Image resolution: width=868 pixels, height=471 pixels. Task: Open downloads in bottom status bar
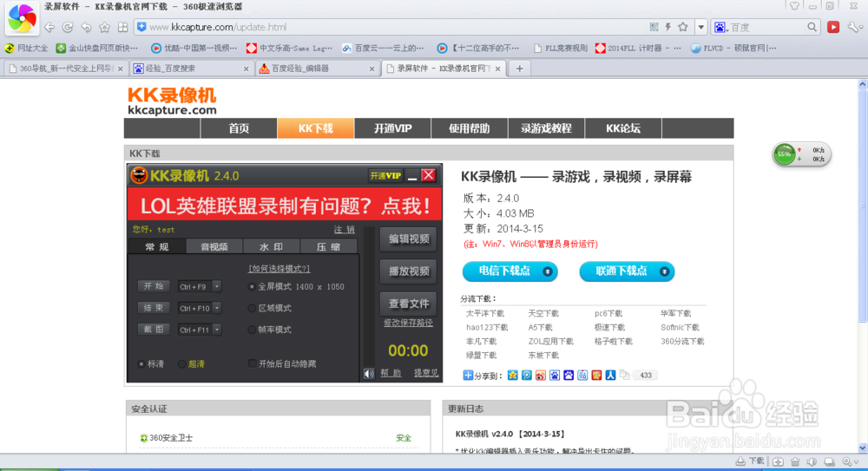pos(750,461)
